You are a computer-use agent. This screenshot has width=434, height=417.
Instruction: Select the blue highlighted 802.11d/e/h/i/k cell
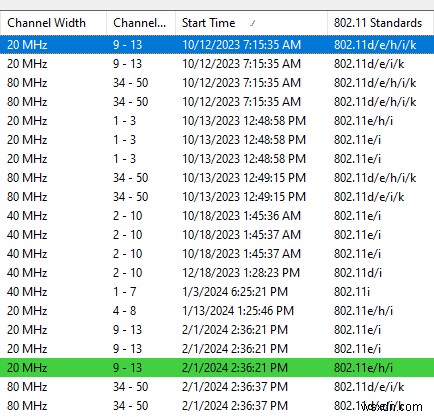coord(375,45)
